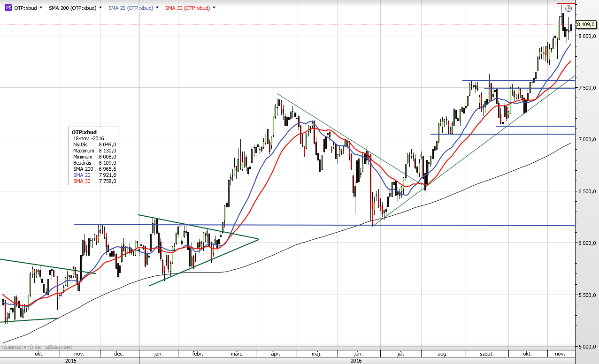This screenshot has width=599, height=364.
Task: Click the clock icon near the price axis
Action: coord(568,8)
